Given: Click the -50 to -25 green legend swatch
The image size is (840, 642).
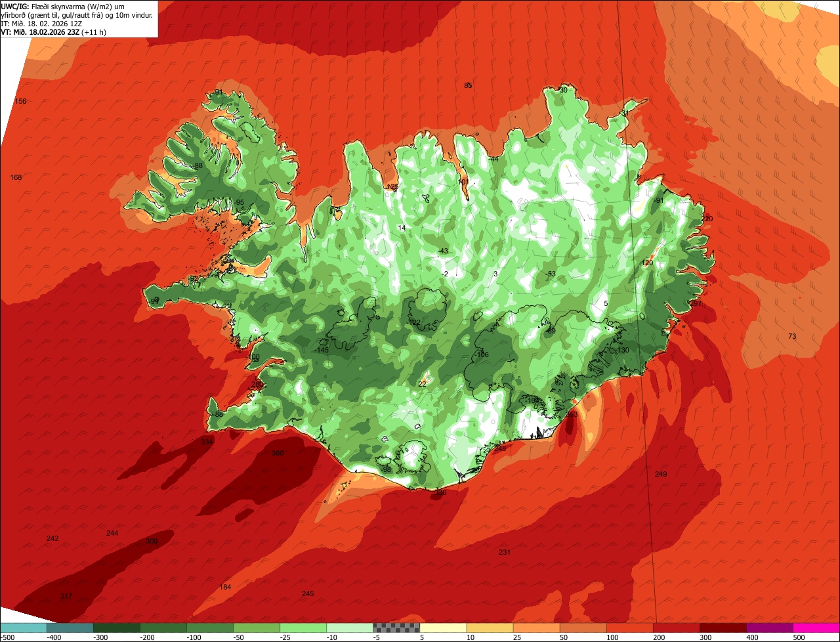Looking at the screenshot, I should pyautogui.click(x=257, y=628).
